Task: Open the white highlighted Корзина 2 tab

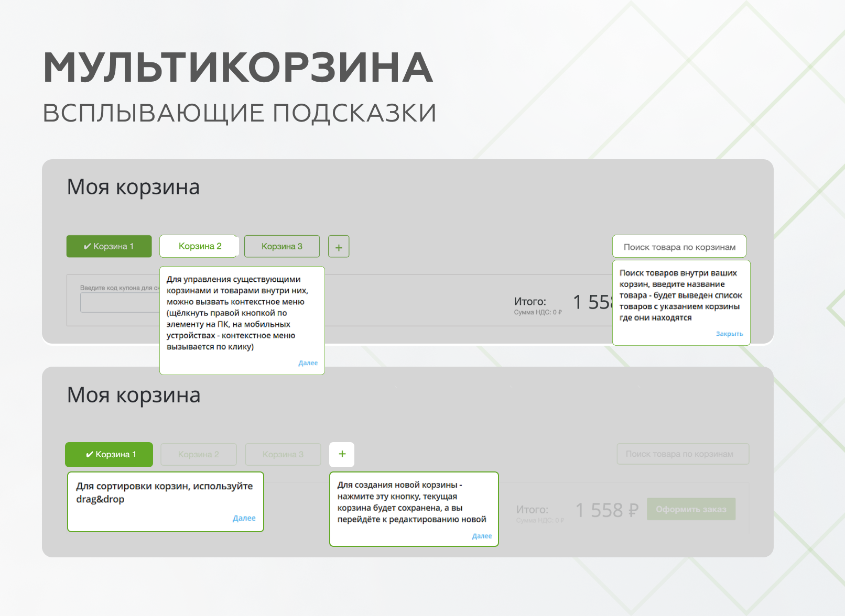Action: click(199, 246)
